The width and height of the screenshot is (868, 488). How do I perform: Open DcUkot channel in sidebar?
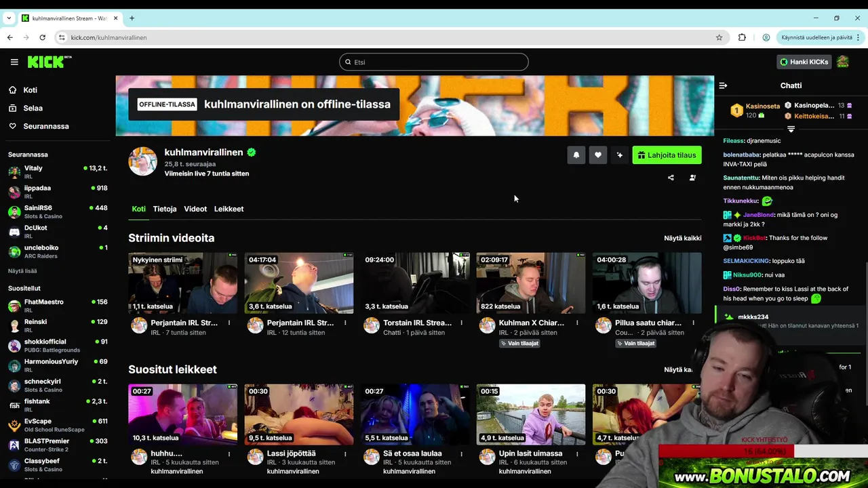[58, 232]
